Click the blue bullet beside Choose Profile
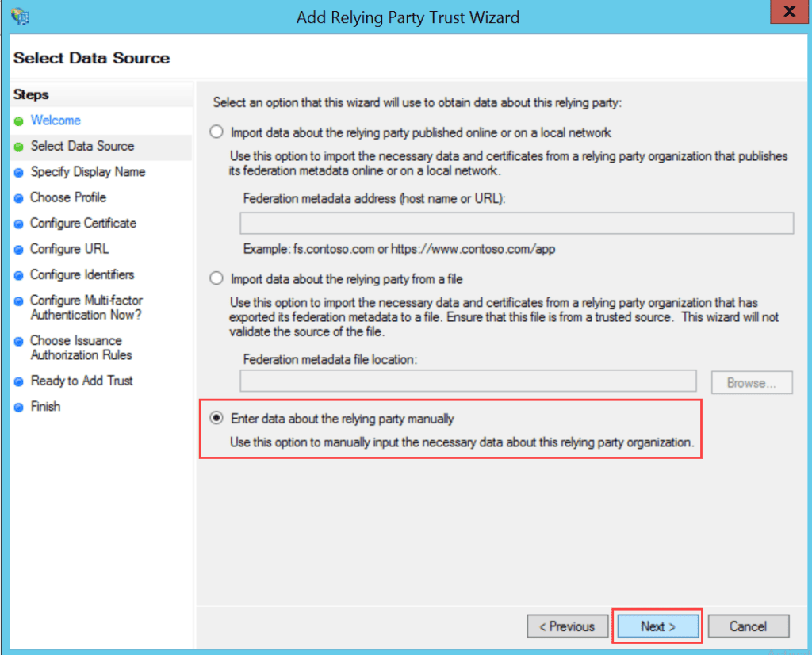The width and height of the screenshot is (812, 655). (17, 197)
